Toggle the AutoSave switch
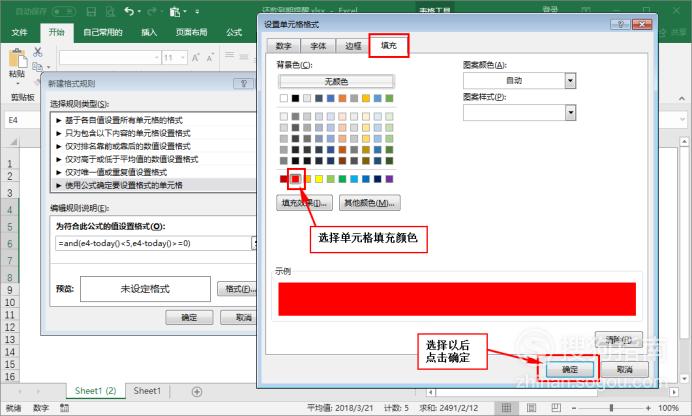This screenshot has width=692, height=416. pyautogui.click(x=64, y=11)
